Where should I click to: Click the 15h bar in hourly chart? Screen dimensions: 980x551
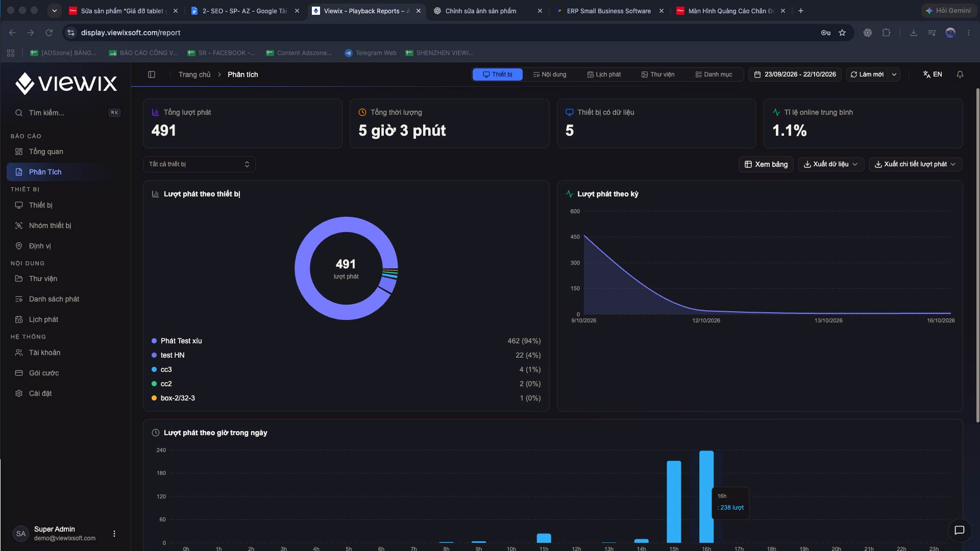(674, 502)
